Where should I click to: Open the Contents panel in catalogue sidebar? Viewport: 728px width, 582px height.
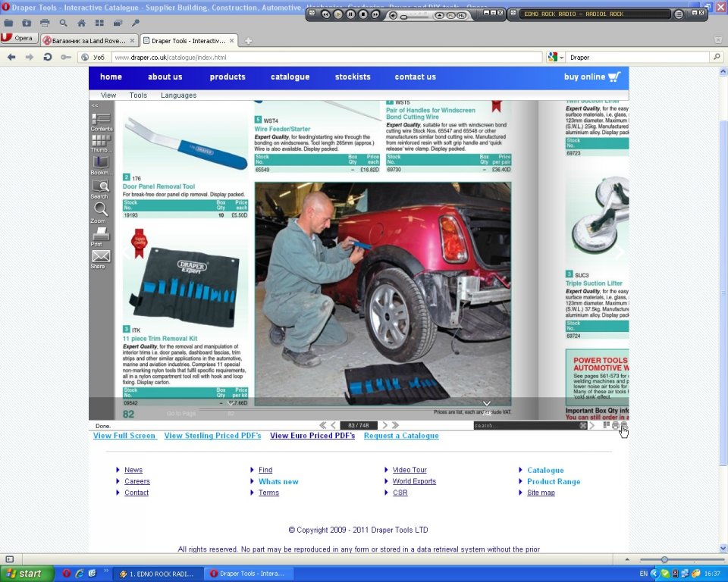pyautogui.click(x=101, y=121)
